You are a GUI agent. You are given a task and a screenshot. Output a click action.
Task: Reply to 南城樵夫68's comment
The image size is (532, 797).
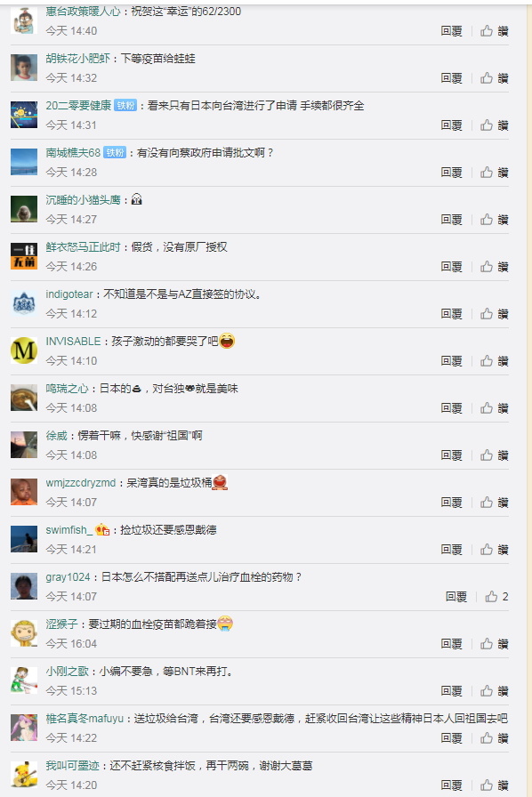[452, 173]
